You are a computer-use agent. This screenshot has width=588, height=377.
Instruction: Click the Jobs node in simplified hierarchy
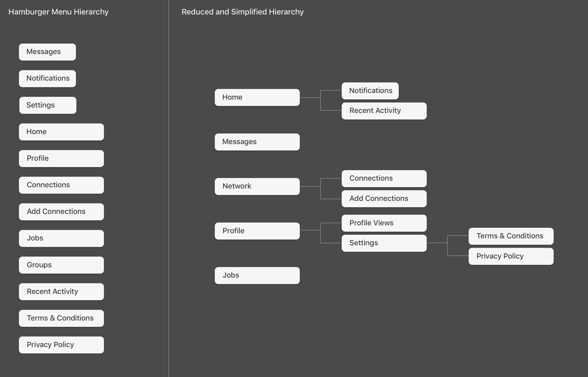click(x=257, y=275)
